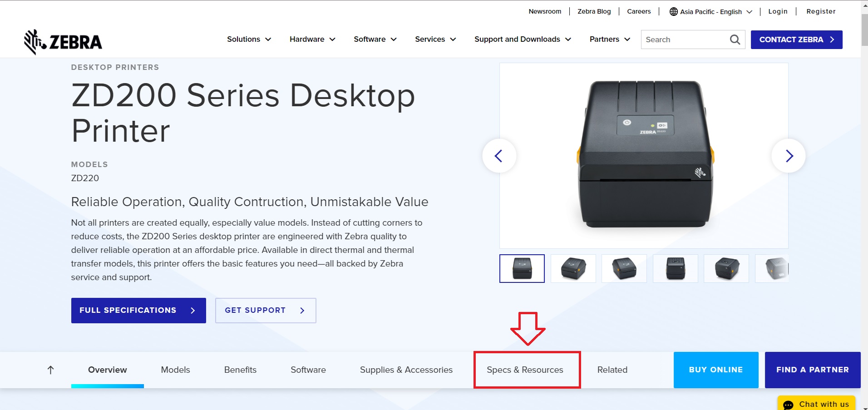The height and width of the screenshot is (410, 868).
Task: Expand the Solutions dropdown
Action: tap(248, 40)
